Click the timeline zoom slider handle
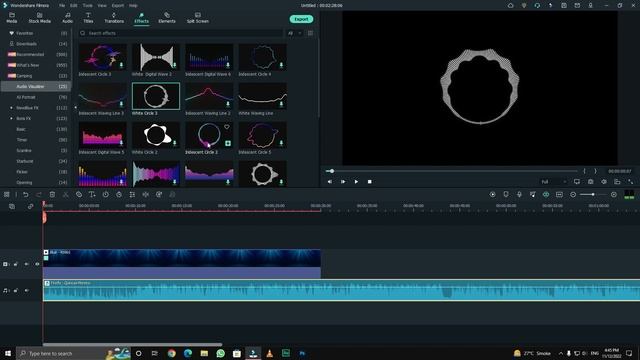The image size is (640, 360). 593,195
